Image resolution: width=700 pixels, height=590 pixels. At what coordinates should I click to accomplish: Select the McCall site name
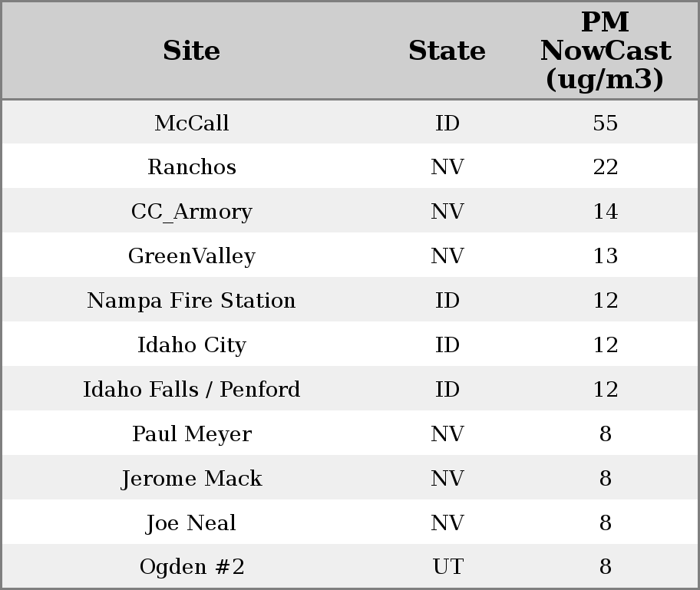[191, 123]
